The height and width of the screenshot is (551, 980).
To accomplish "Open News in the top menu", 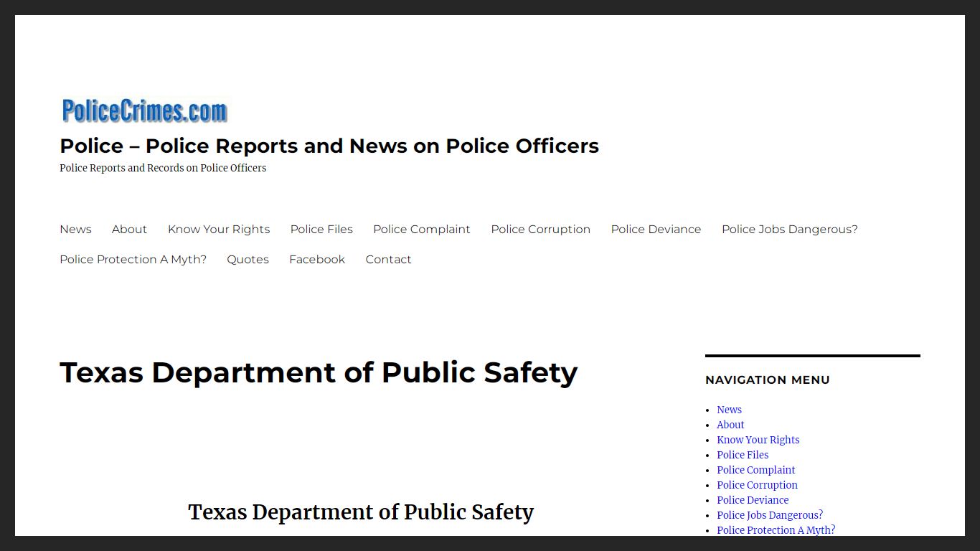I will [x=75, y=229].
